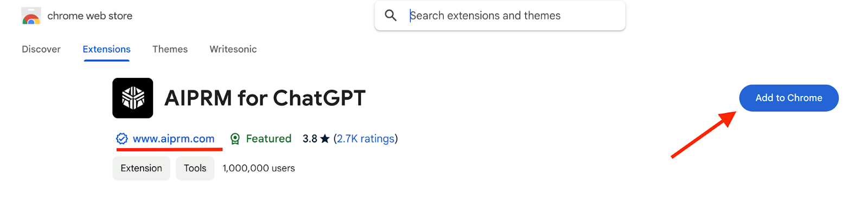Click the Extension category chip
This screenshot has width=868, height=203.
click(141, 168)
